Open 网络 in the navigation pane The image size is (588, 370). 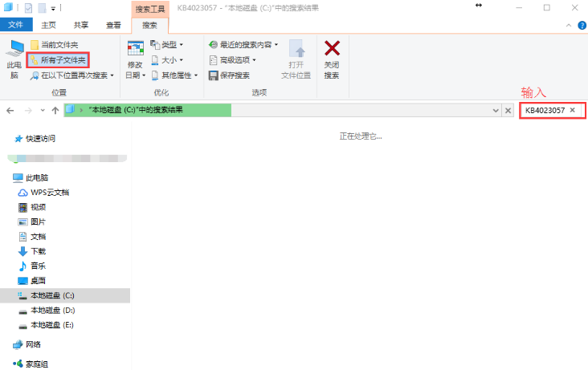(32, 344)
